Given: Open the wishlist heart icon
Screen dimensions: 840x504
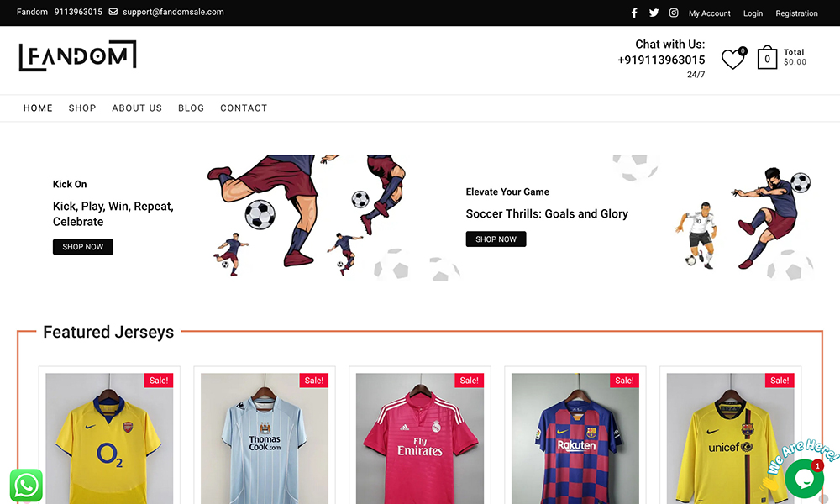Looking at the screenshot, I should click(732, 59).
